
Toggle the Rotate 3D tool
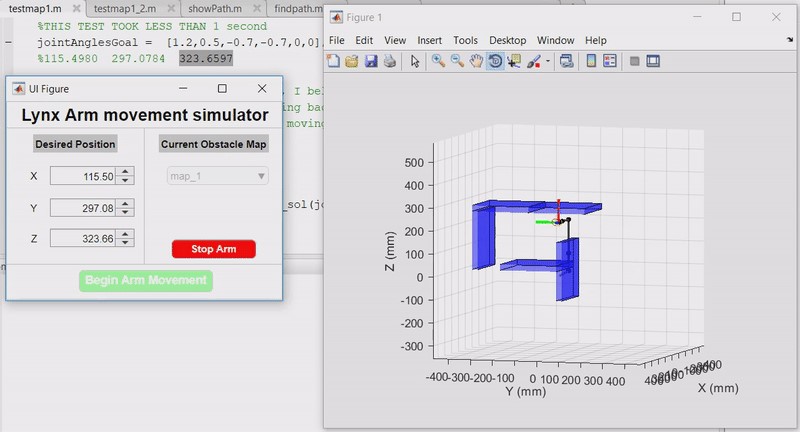click(x=494, y=61)
